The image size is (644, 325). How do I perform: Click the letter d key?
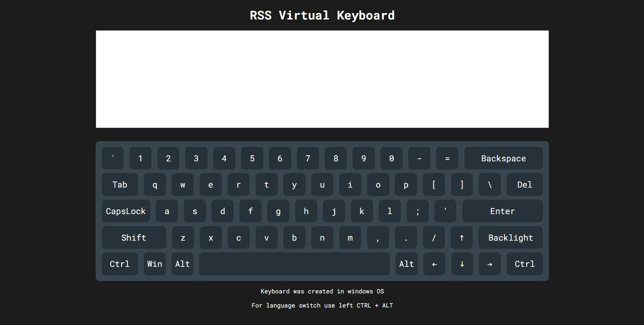click(223, 211)
